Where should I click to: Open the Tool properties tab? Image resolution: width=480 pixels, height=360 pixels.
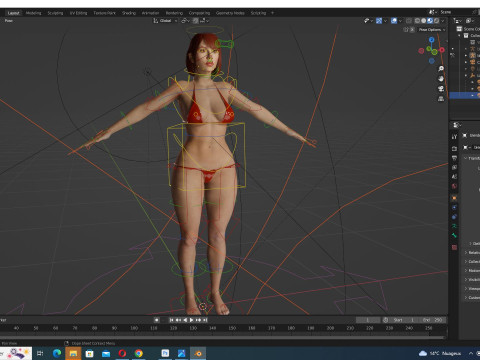[454, 137]
